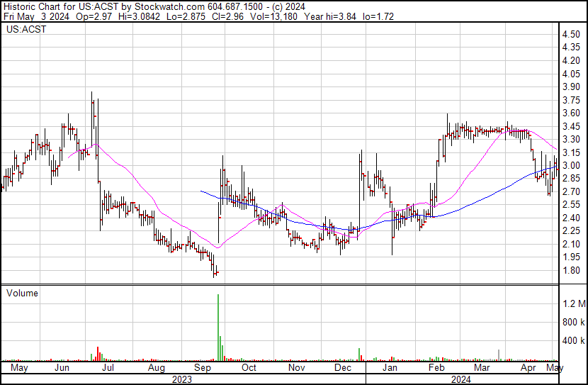Click the 2024 year label

(x=462, y=379)
